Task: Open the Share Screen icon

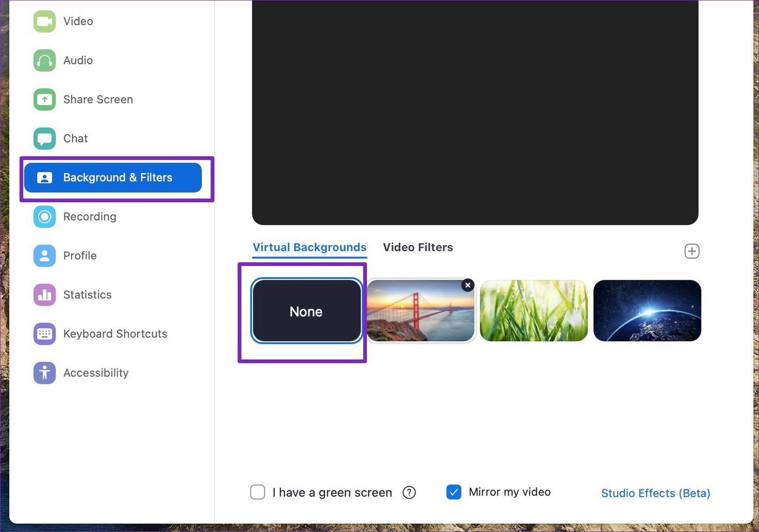Action: click(44, 100)
